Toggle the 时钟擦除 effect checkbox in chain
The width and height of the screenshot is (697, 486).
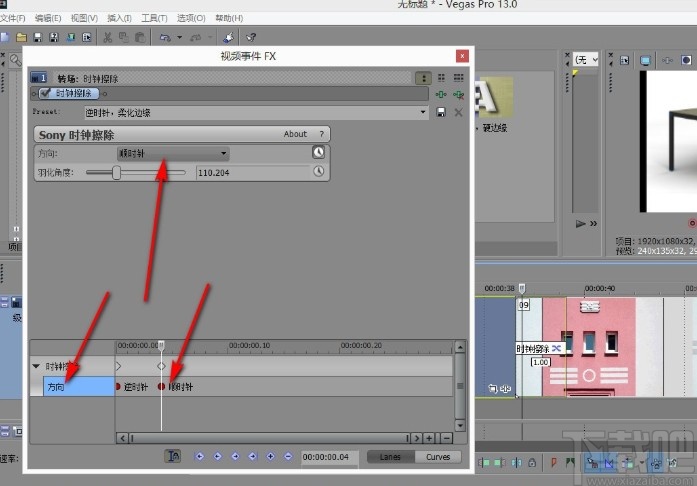[45, 93]
